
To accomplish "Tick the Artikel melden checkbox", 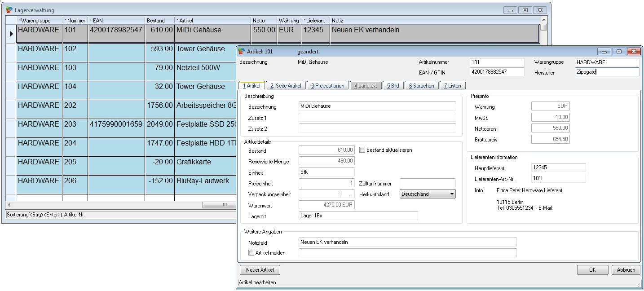I will (x=251, y=253).
